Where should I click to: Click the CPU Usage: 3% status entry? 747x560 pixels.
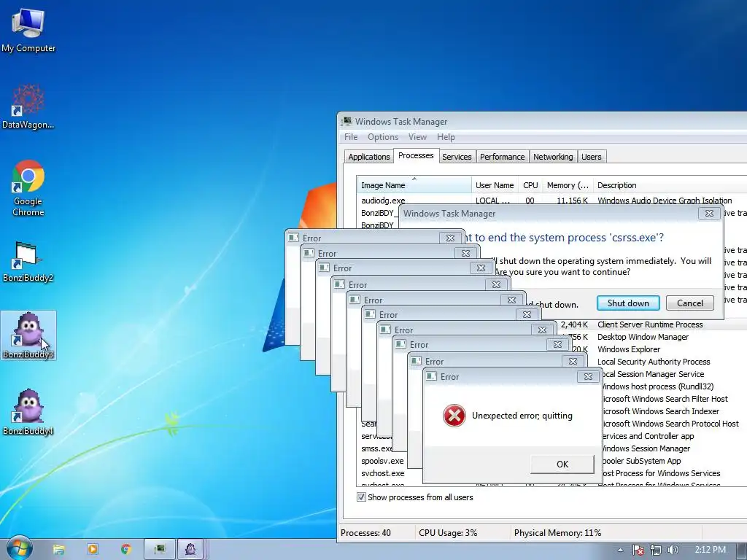[x=448, y=533]
